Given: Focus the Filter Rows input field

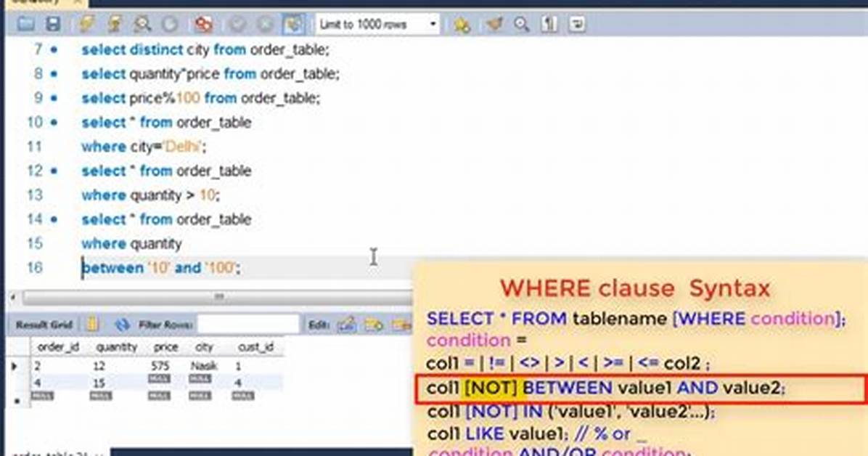Looking at the screenshot, I should [247, 324].
